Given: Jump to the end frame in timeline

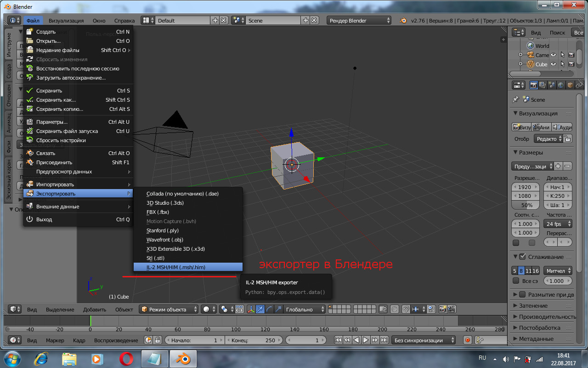Looking at the screenshot, I should [x=383, y=340].
